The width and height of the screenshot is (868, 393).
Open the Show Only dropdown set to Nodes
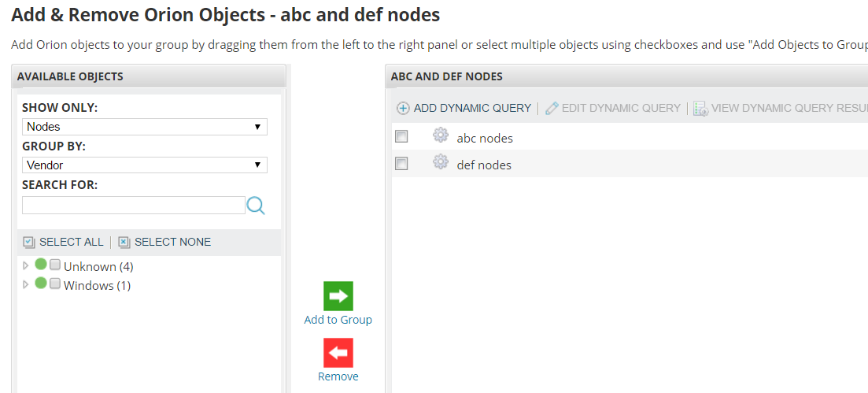145,126
